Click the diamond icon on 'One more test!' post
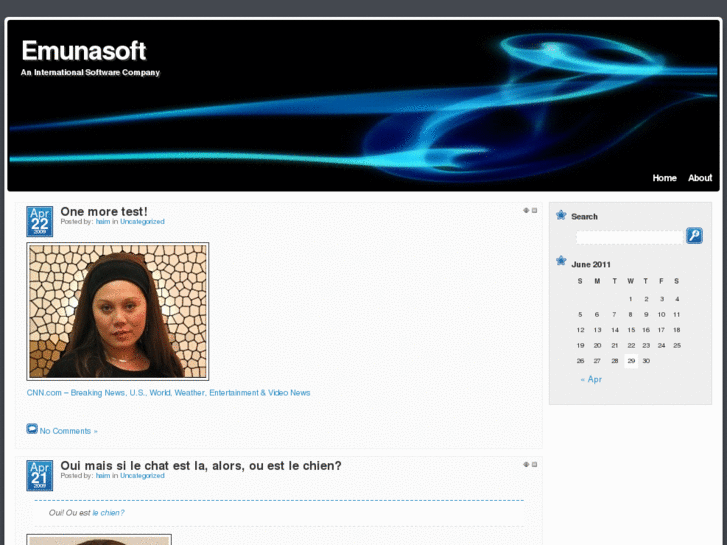The height and width of the screenshot is (545, 727). (x=526, y=211)
